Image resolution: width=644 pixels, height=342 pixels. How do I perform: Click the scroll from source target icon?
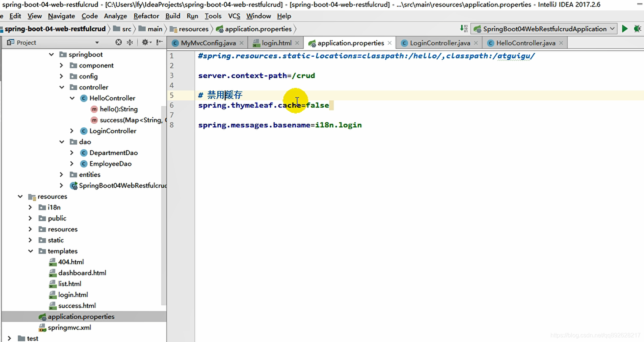click(118, 42)
